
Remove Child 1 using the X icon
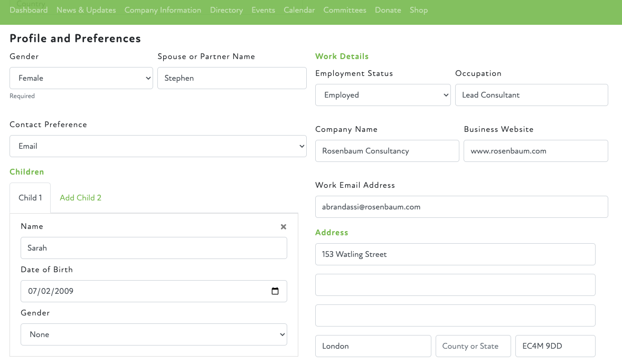(284, 227)
